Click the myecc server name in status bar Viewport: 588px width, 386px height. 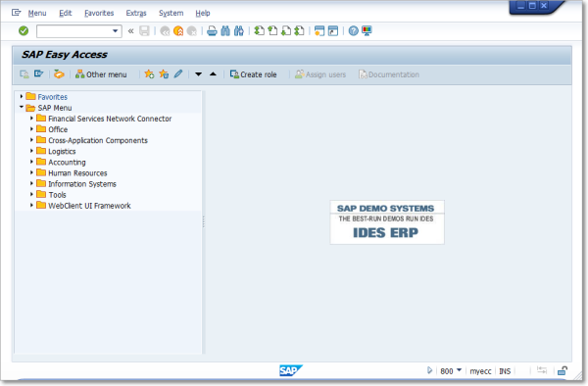click(480, 371)
